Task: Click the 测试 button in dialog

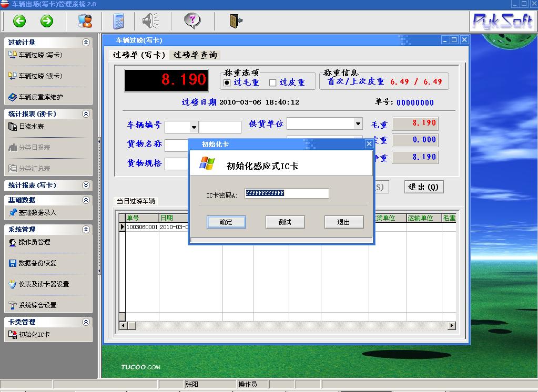Action: pos(285,222)
